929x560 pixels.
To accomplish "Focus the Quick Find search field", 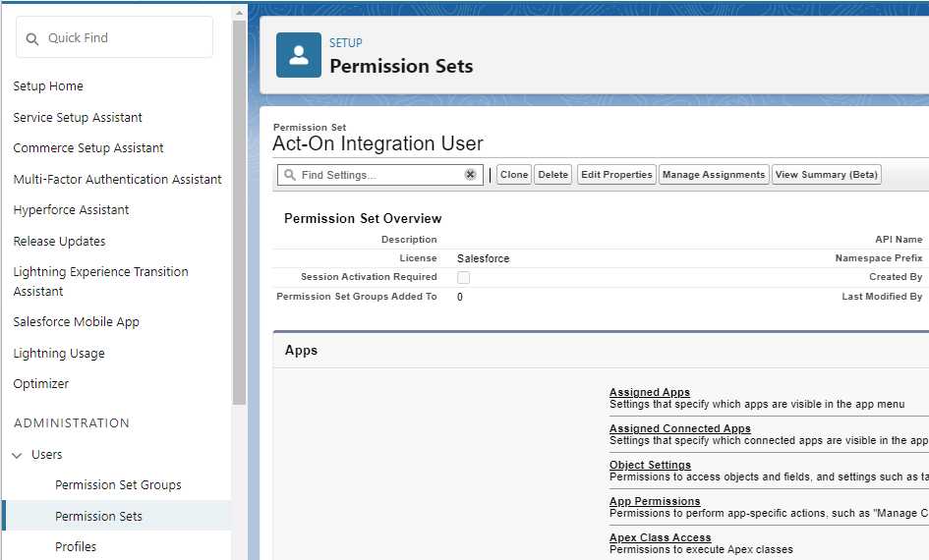I will (x=114, y=37).
